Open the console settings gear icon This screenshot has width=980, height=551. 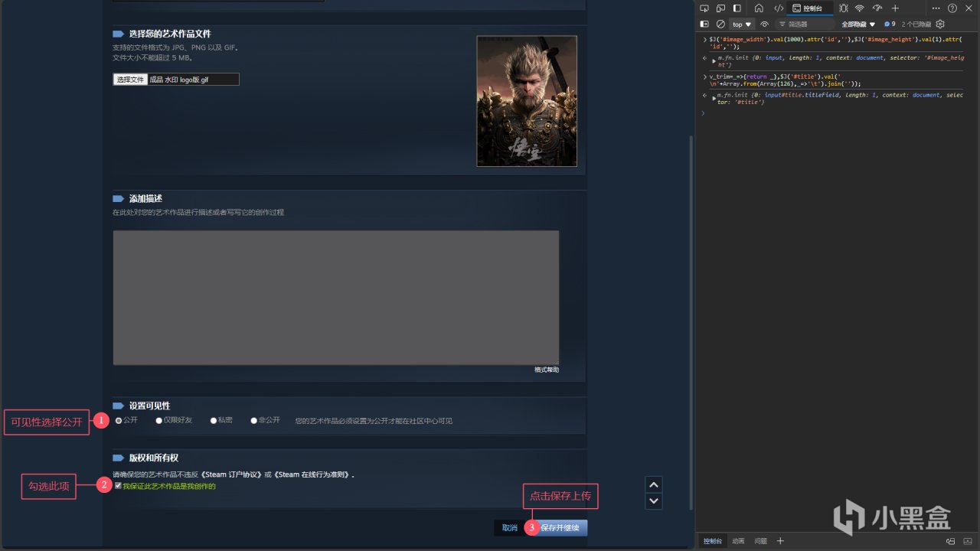940,24
